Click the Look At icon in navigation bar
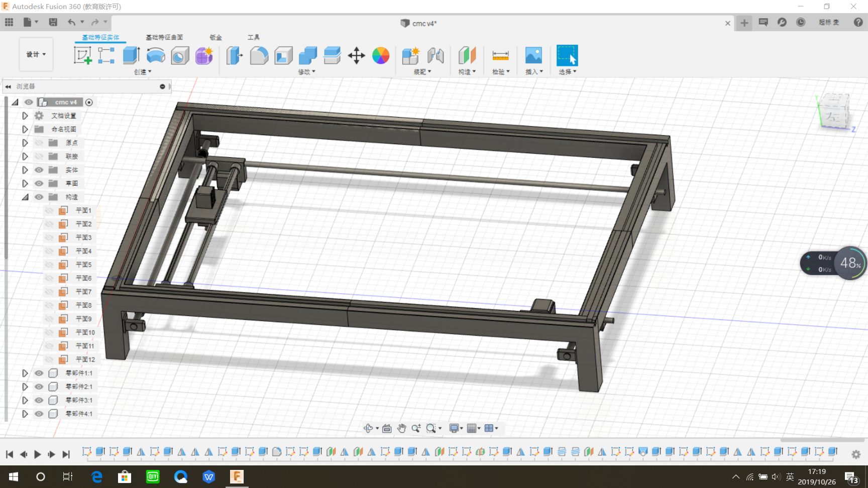 coord(387,428)
